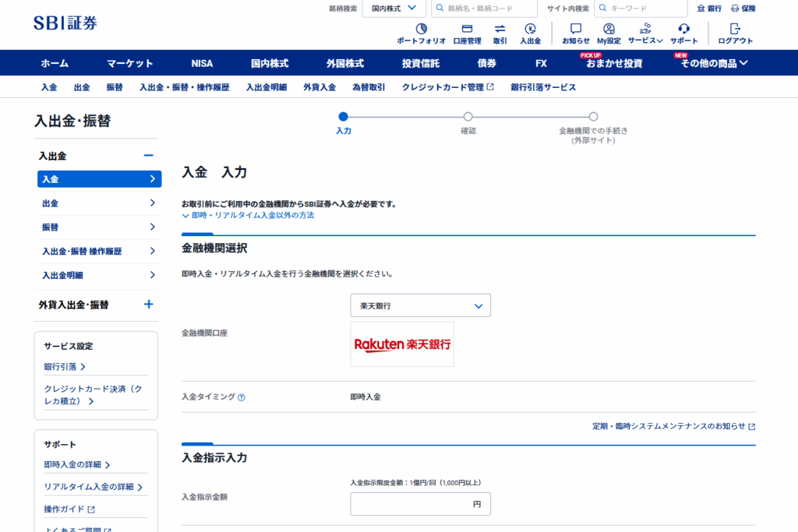Open クレジットカード管理 external link
The width and height of the screenshot is (798, 532).
[x=447, y=87]
